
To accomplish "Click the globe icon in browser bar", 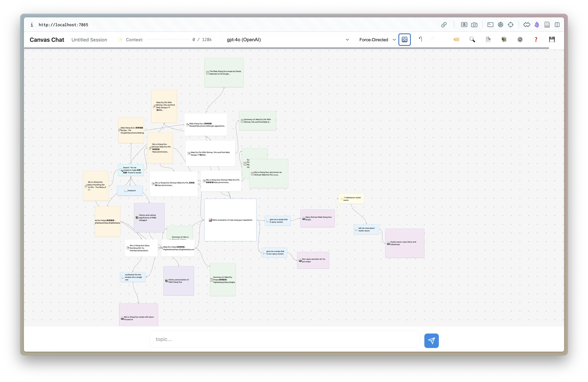I will [500, 25].
